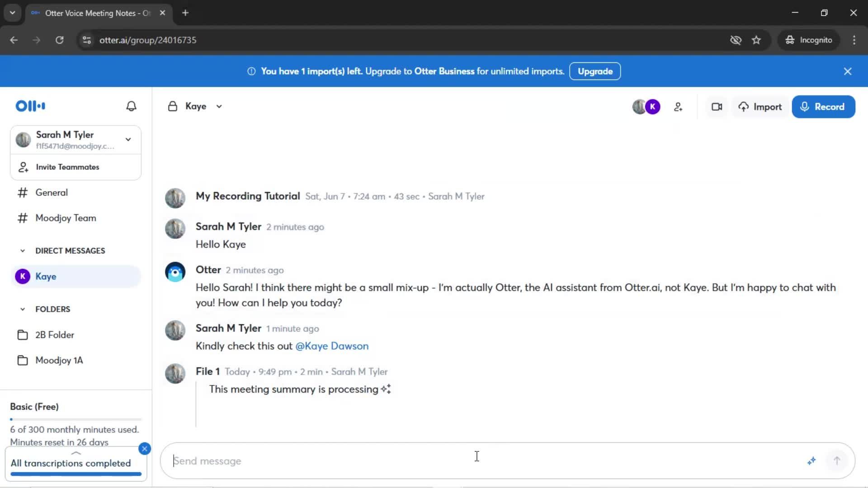Click the @Kaye Dawson mention
The width and height of the screenshot is (868, 488).
(x=332, y=346)
